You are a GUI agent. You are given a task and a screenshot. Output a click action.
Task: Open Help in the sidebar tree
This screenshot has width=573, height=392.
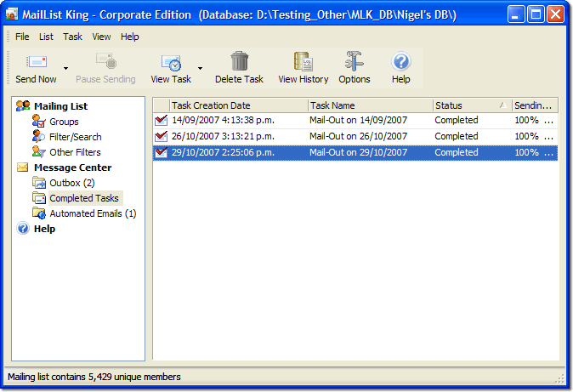(44, 229)
